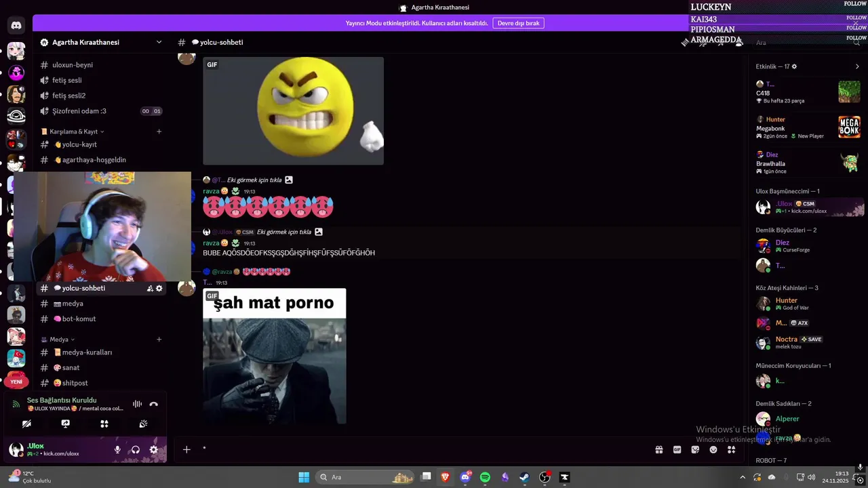Open medya-kuralları channel
The image size is (868, 488).
101,352
